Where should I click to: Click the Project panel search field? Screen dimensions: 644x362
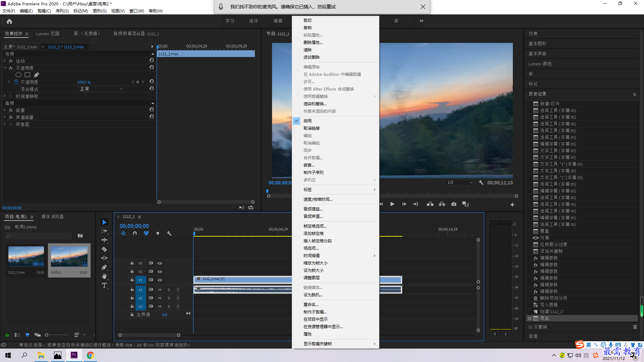click(x=39, y=236)
